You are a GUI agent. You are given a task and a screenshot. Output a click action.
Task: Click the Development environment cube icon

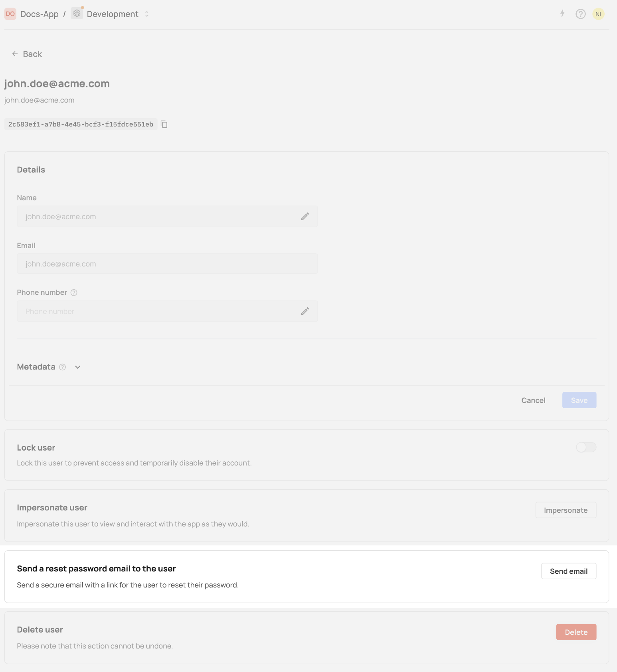tap(77, 13)
